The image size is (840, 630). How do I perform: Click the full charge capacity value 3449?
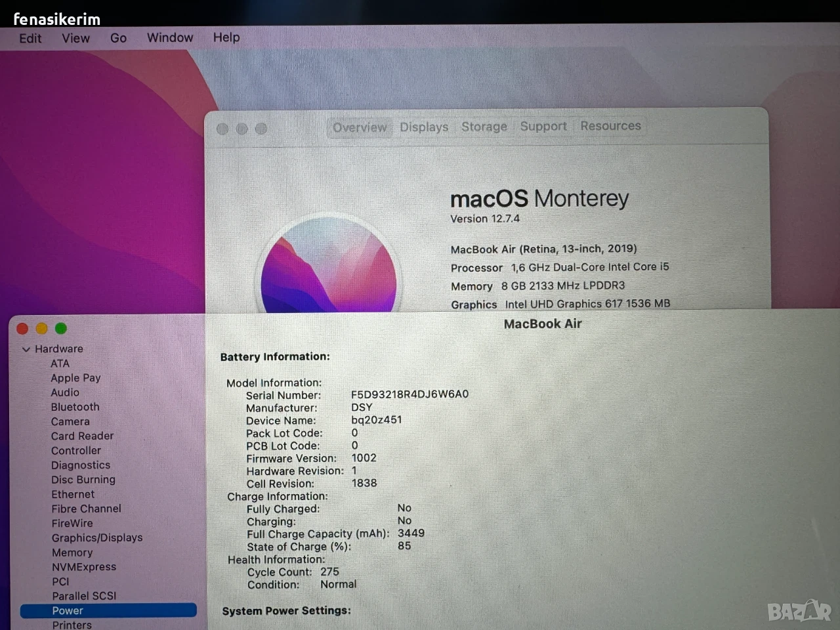(x=411, y=534)
